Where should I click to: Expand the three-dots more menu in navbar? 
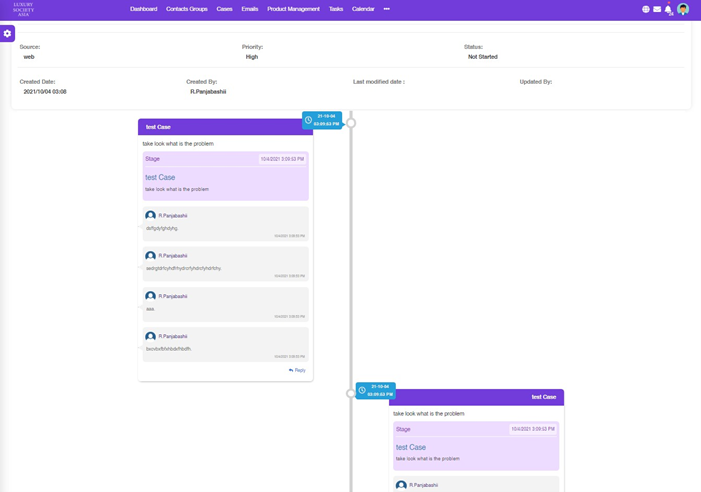click(x=386, y=9)
